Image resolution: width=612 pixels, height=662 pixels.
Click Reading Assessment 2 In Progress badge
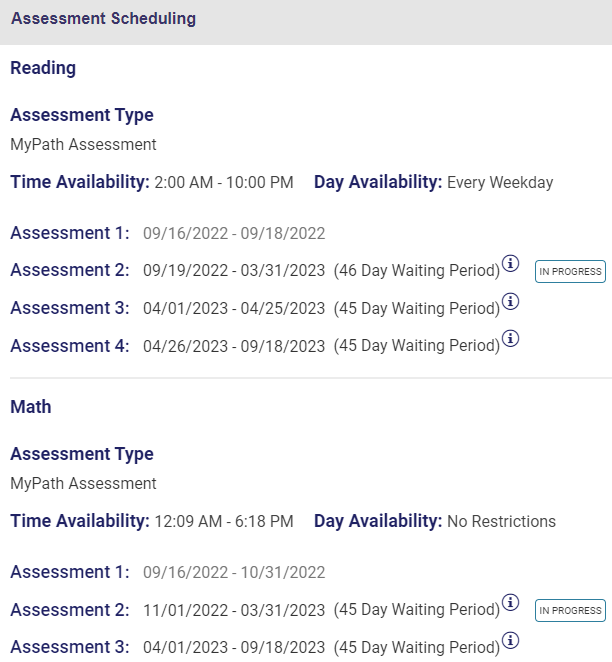click(570, 271)
